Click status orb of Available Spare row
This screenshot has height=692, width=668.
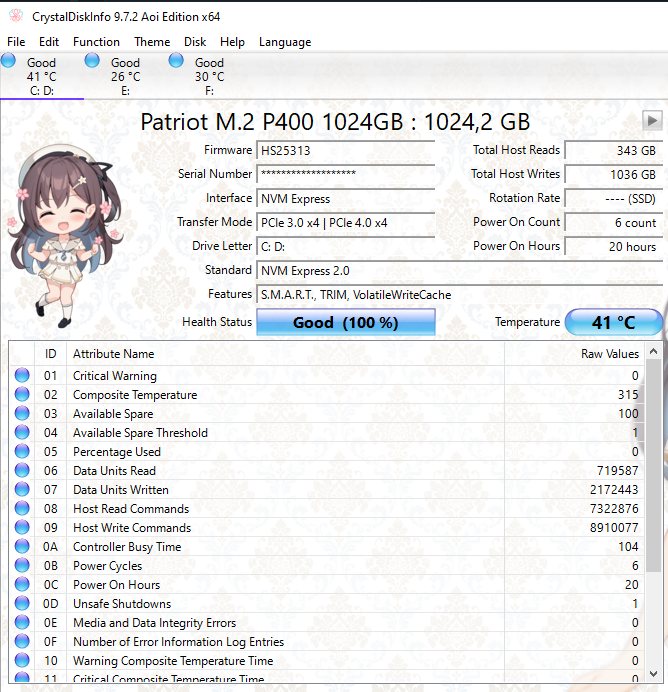[22, 413]
